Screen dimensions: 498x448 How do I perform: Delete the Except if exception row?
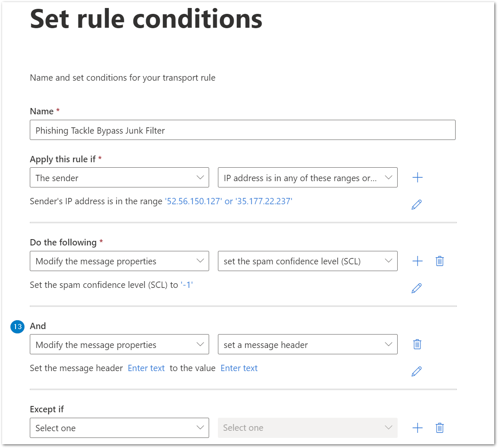440,428
